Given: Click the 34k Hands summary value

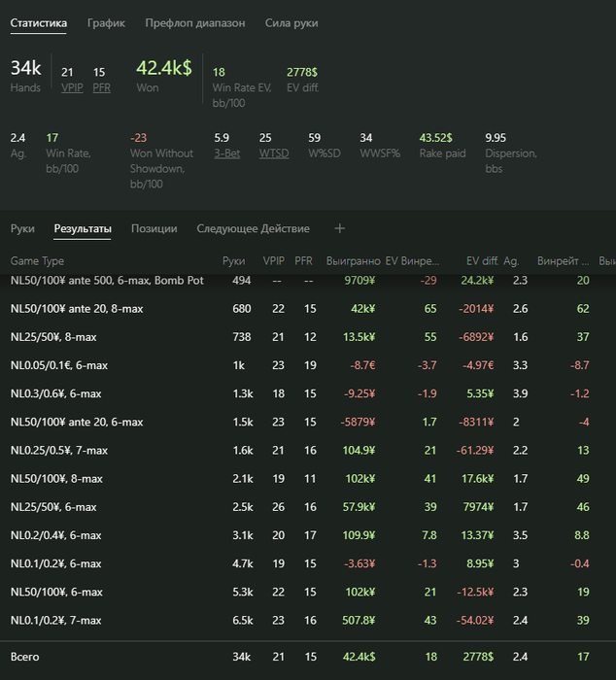Looking at the screenshot, I should pyautogui.click(x=26, y=68).
